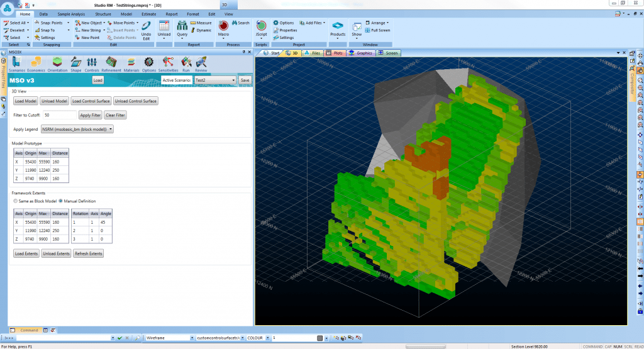This screenshot has height=349, width=644.
Task: Open the Sensitivities icon
Action: (x=168, y=64)
